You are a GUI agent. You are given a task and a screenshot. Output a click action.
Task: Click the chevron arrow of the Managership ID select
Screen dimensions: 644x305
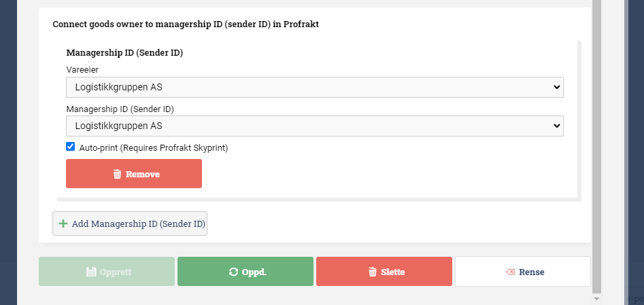coord(556,126)
